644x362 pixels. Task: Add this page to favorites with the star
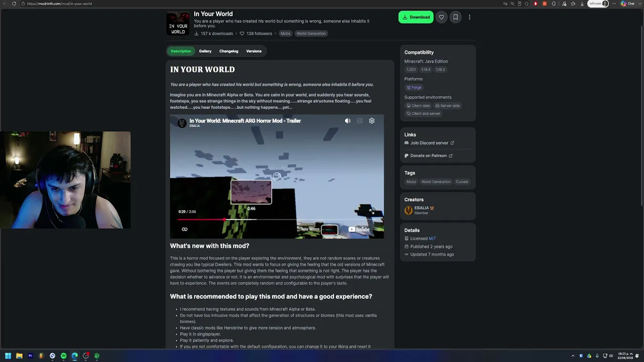[x=526, y=4]
